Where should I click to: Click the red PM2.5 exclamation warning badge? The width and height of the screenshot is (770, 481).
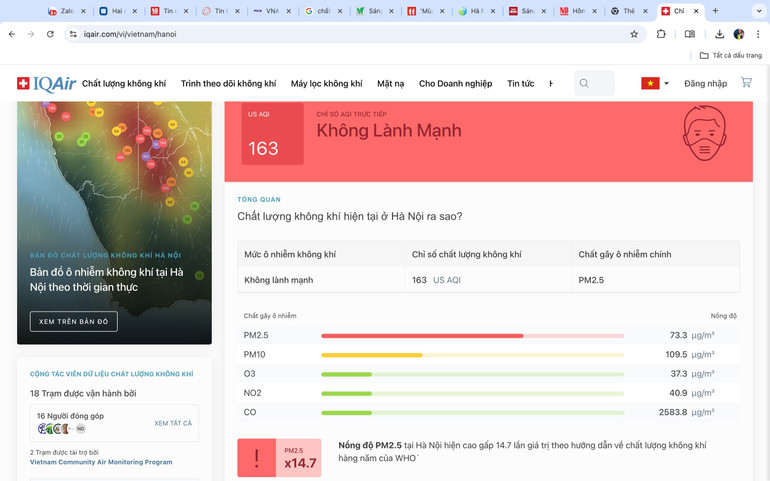click(x=257, y=458)
